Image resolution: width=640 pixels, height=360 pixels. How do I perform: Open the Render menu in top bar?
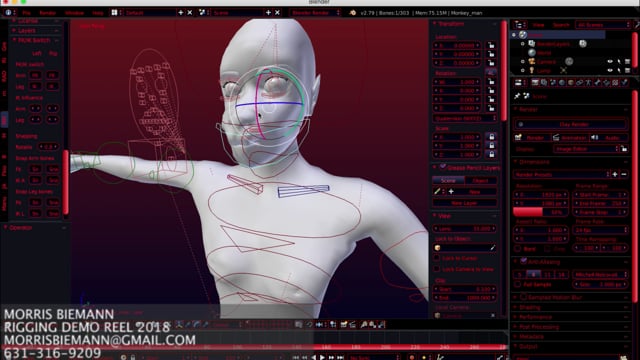[x=48, y=13]
